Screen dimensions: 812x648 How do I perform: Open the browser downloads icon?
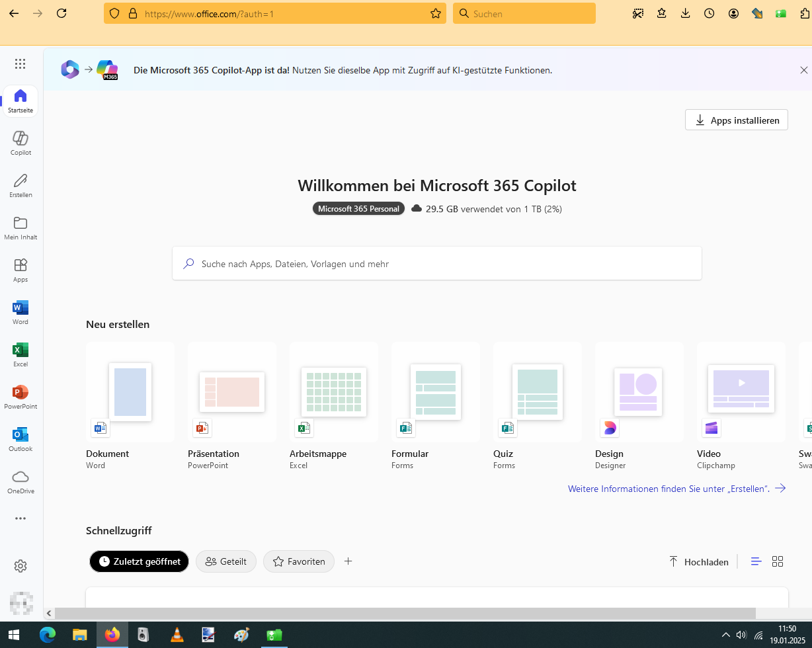click(686, 13)
